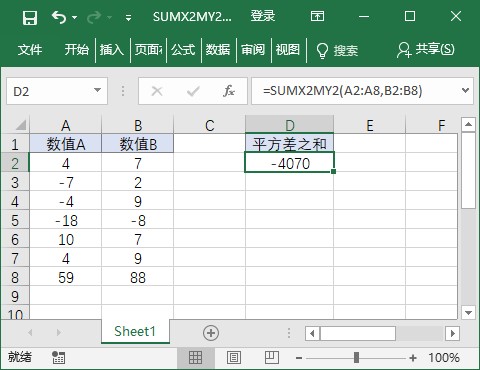
Task: Click the next sheet navigation arrow
Action: tap(59, 332)
